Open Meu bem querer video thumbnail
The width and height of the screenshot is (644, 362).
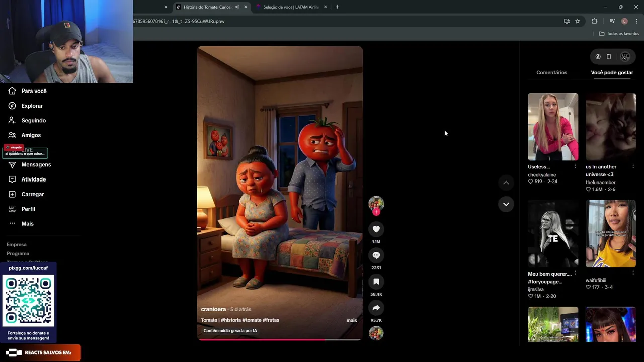point(553,234)
